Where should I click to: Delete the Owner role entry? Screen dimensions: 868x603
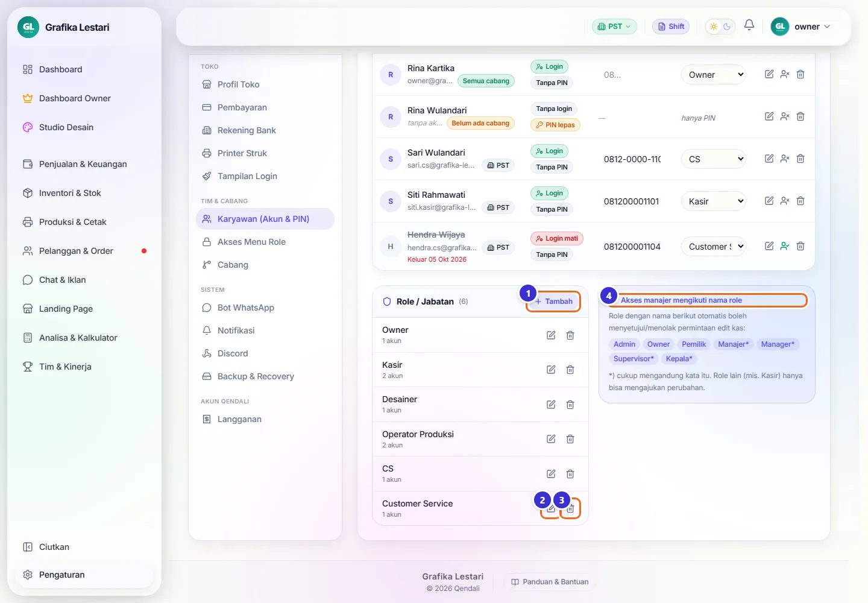pos(570,335)
